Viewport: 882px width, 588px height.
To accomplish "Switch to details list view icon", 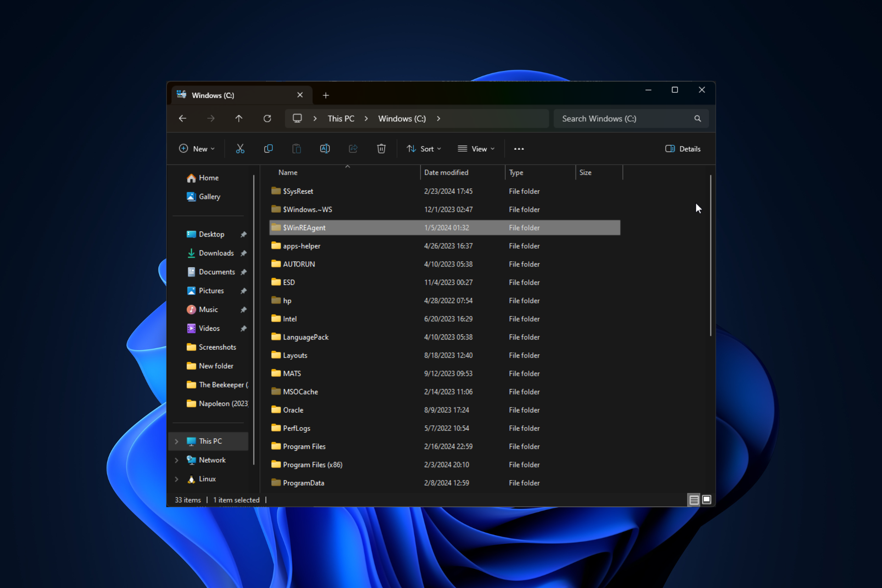I will pos(694,500).
